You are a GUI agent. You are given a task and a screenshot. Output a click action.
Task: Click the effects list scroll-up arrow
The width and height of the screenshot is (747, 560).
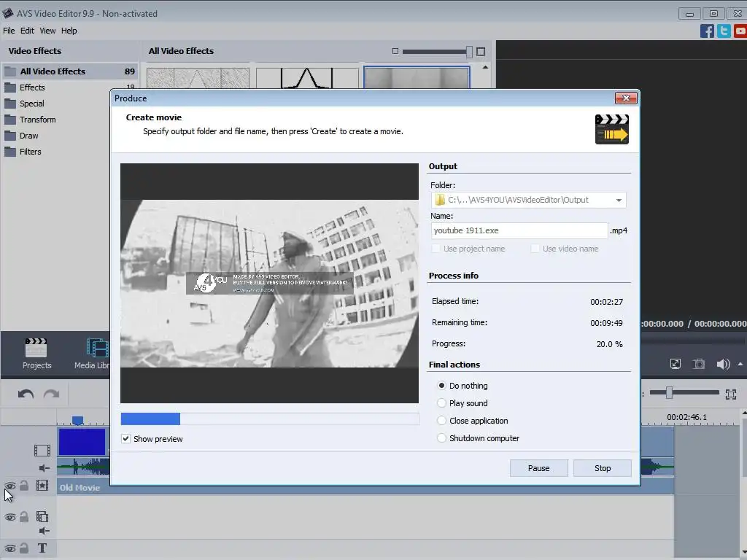(485, 68)
